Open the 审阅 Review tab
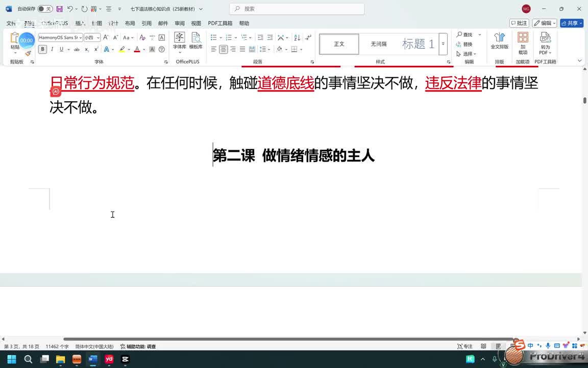Viewport: 588px width, 368px height. [180, 24]
